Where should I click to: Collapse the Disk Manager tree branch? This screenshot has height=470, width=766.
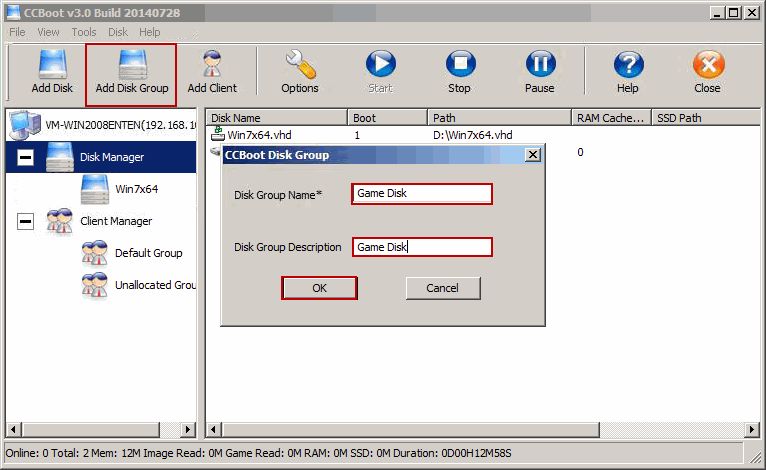coord(25,157)
